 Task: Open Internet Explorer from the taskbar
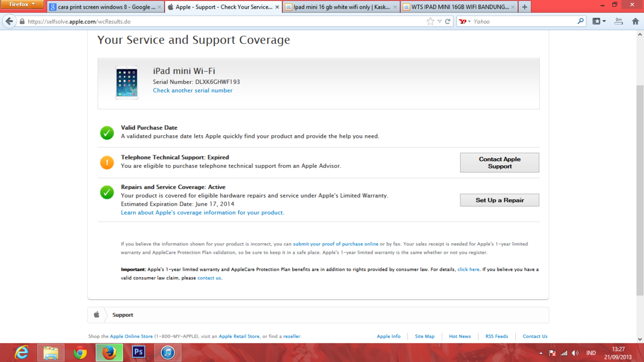(x=22, y=353)
